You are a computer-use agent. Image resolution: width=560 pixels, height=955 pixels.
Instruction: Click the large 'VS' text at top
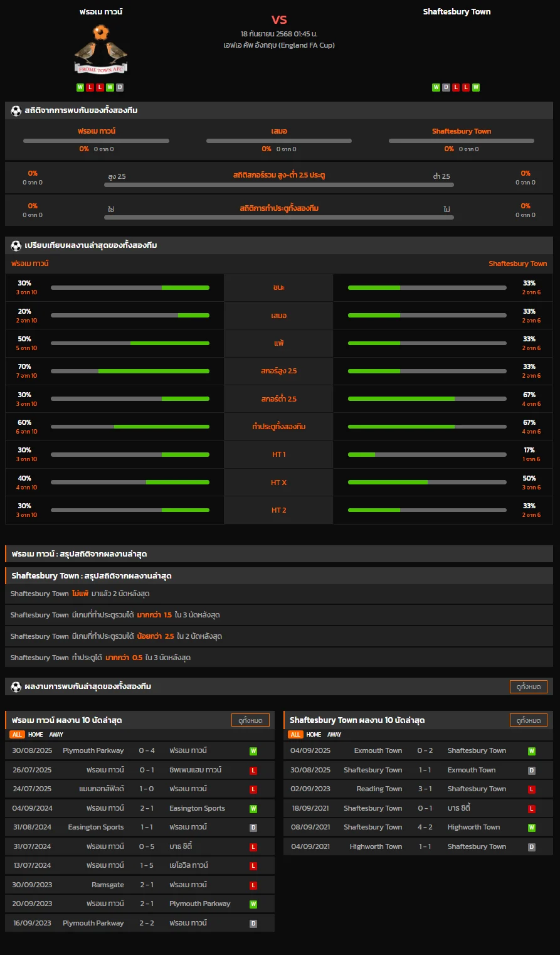point(279,19)
